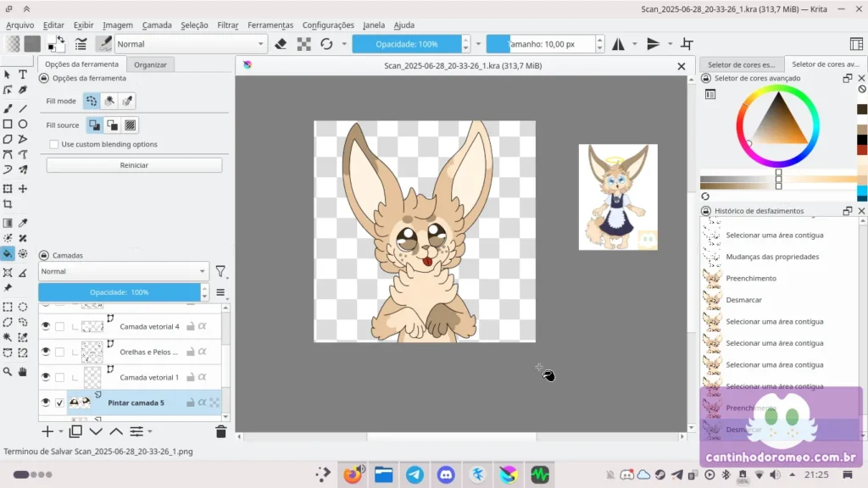The image size is (868, 488).
Task: Switch to the Organizar tab
Action: pos(150,64)
